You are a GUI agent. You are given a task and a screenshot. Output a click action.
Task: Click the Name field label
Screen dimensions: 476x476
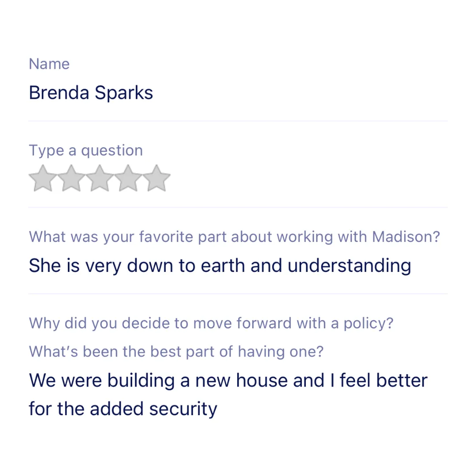click(x=49, y=64)
